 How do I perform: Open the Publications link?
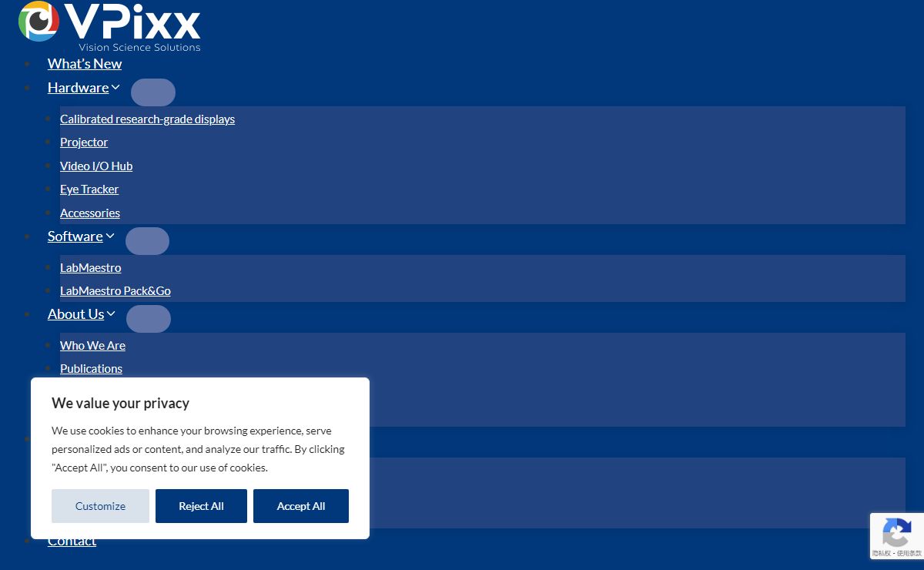91,369
